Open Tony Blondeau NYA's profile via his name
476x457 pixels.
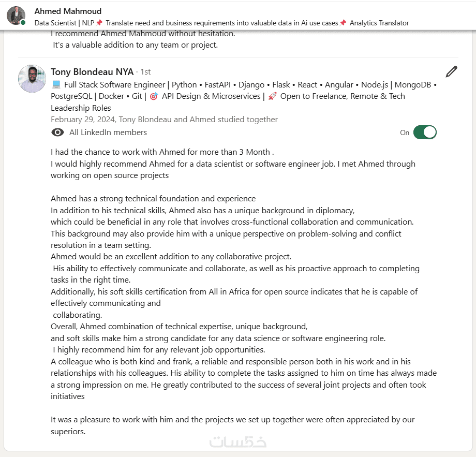[x=92, y=72]
